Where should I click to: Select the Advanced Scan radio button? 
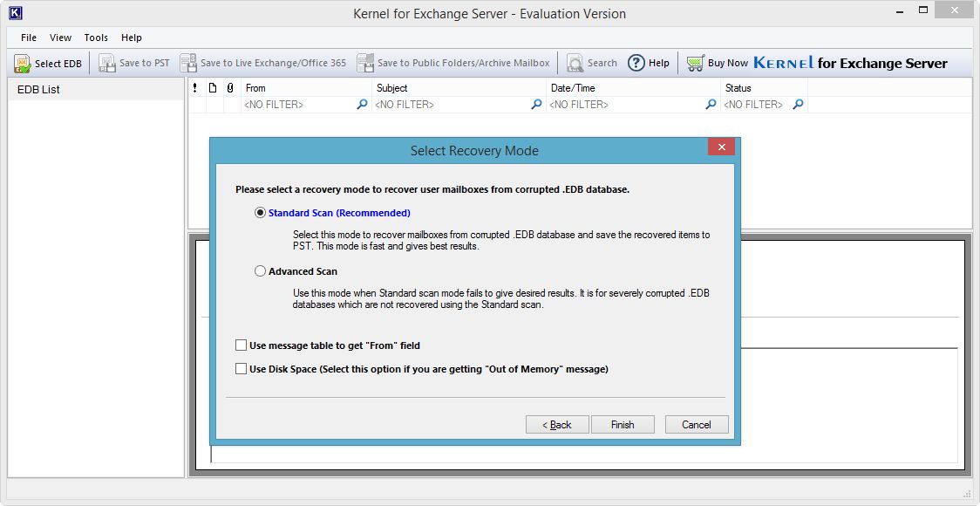tap(261, 271)
